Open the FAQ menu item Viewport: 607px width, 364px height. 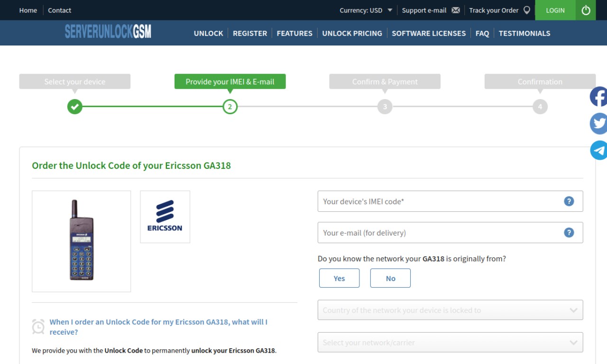coord(482,33)
